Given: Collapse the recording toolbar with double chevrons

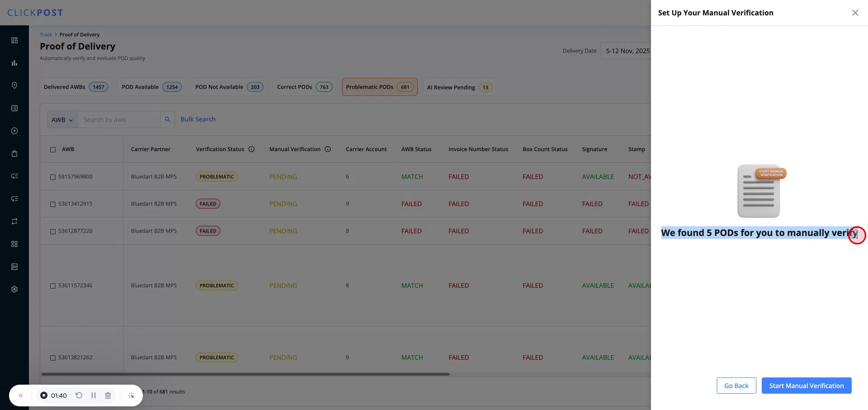Looking at the screenshot, I should [x=21, y=395].
